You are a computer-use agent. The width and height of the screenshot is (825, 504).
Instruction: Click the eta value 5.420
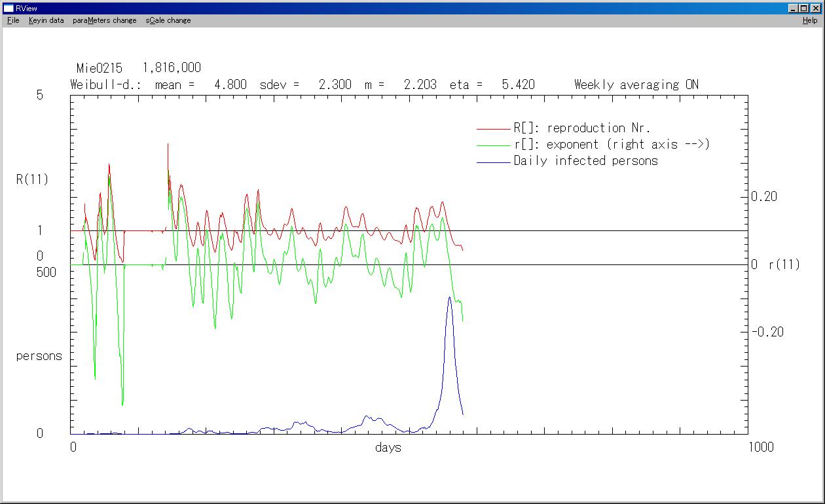pyautogui.click(x=518, y=84)
